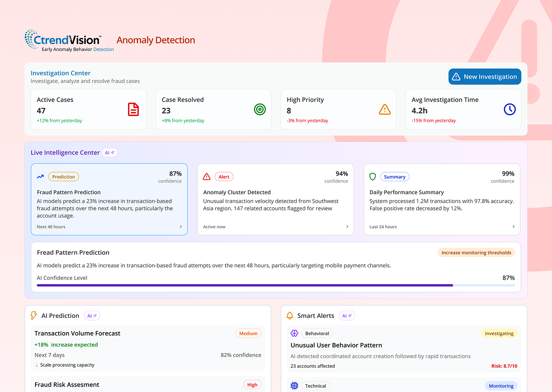Click the green target icon in Case Resolved
552x392 pixels.
click(x=260, y=110)
